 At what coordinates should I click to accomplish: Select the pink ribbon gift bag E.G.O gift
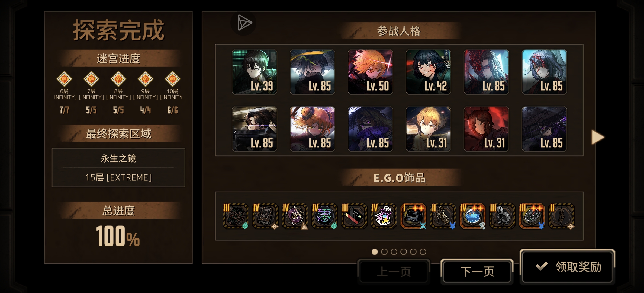(x=383, y=216)
